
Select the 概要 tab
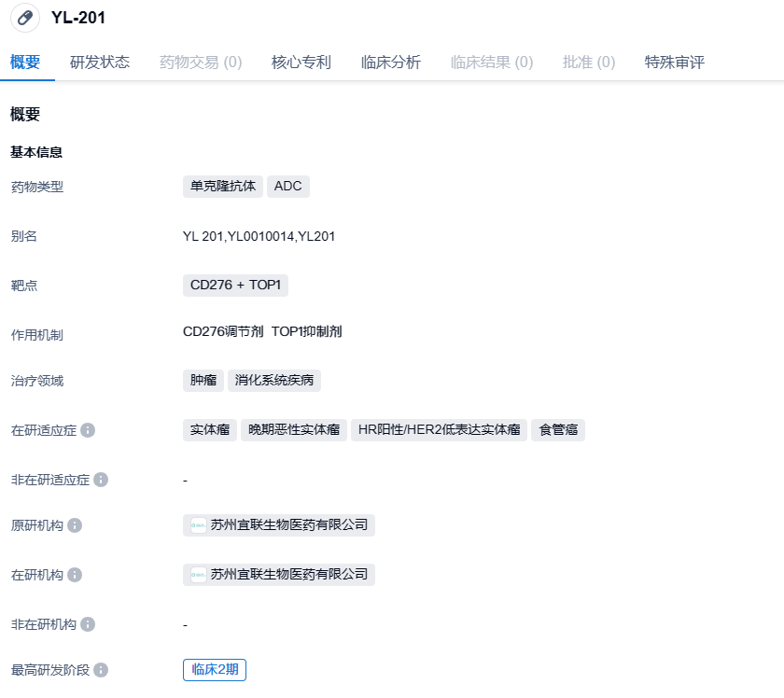coord(25,63)
